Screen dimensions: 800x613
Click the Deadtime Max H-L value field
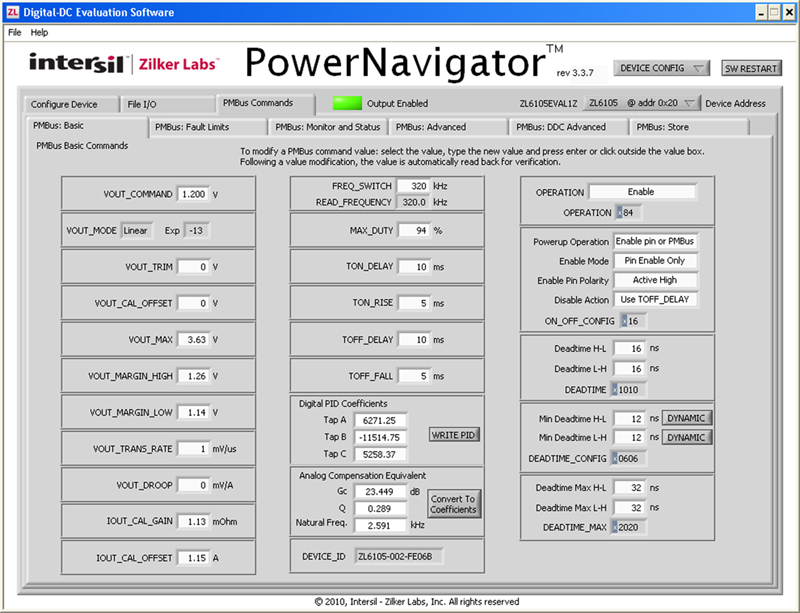(x=630, y=487)
